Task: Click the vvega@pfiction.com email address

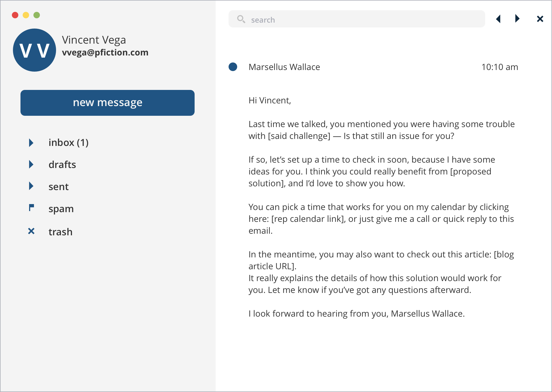Action: (105, 52)
